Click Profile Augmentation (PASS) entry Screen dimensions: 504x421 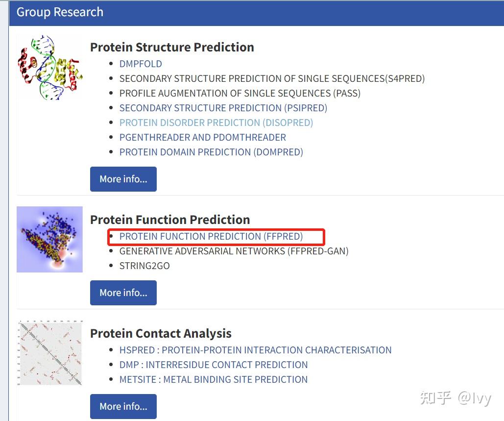[240, 93]
